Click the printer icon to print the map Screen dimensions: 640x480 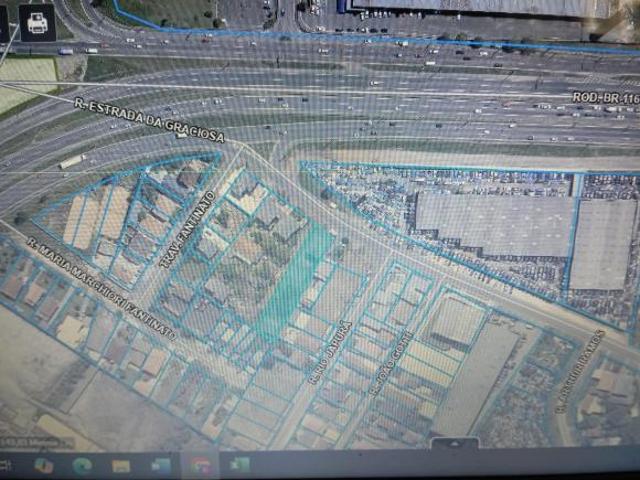[37, 23]
